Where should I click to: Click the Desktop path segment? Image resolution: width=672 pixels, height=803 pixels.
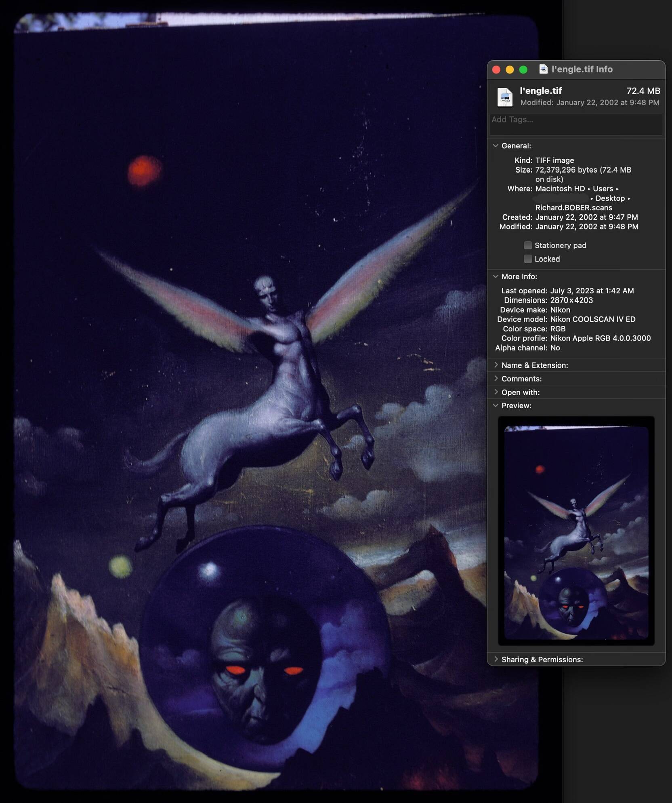click(610, 198)
